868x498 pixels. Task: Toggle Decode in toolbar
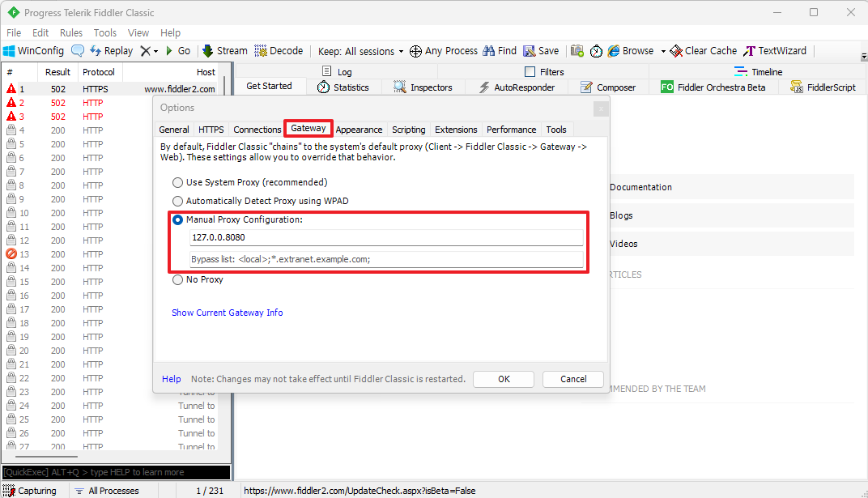point(279,51)
